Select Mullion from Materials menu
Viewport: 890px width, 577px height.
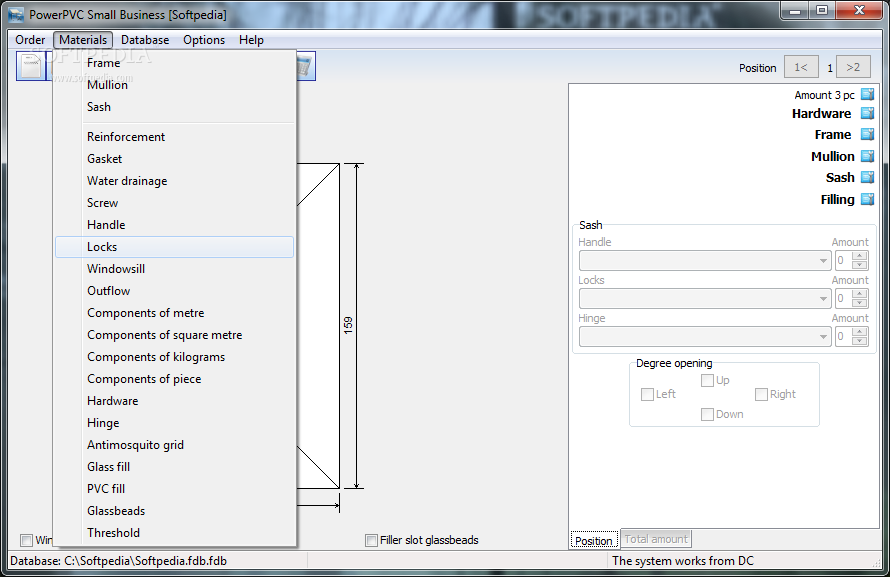[174, 85]
